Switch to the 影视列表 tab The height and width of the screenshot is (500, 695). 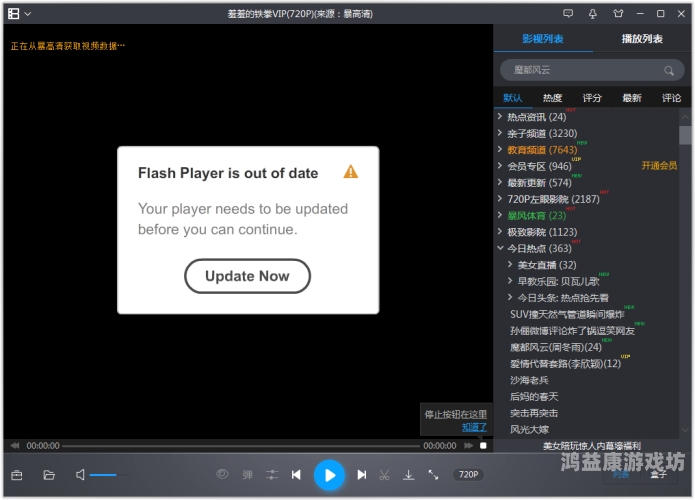click(x=543, y=39)
